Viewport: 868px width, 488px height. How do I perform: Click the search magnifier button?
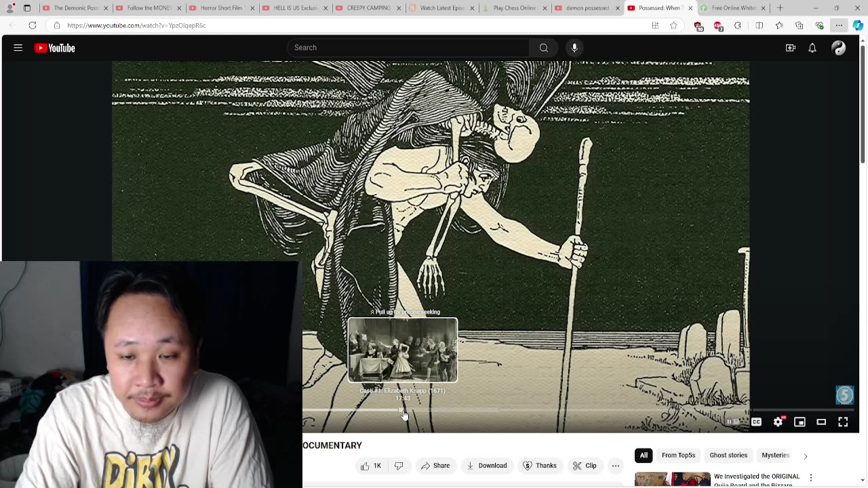[543, 47]
